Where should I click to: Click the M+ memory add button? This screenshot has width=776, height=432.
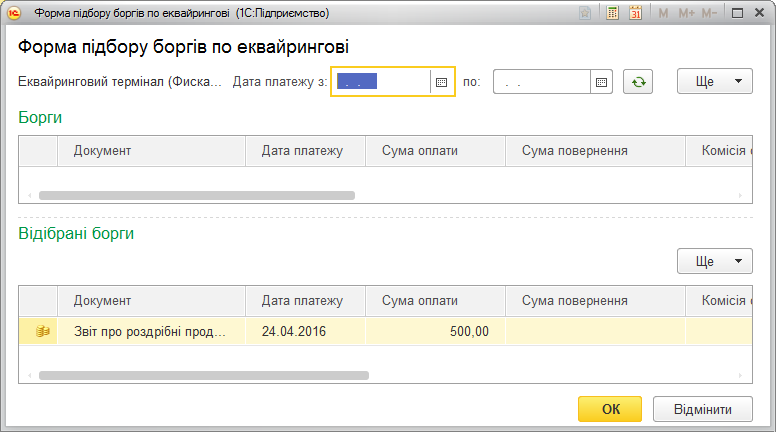coord(686,13)
